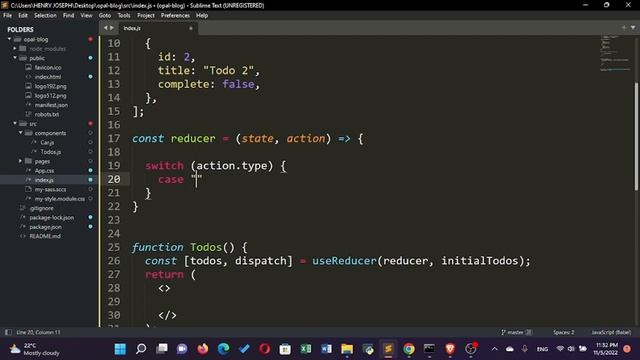Viewport: 640px width, 360px height.
Task: Open my-sass.scss in the sidebar
Action: click(50, 189)
